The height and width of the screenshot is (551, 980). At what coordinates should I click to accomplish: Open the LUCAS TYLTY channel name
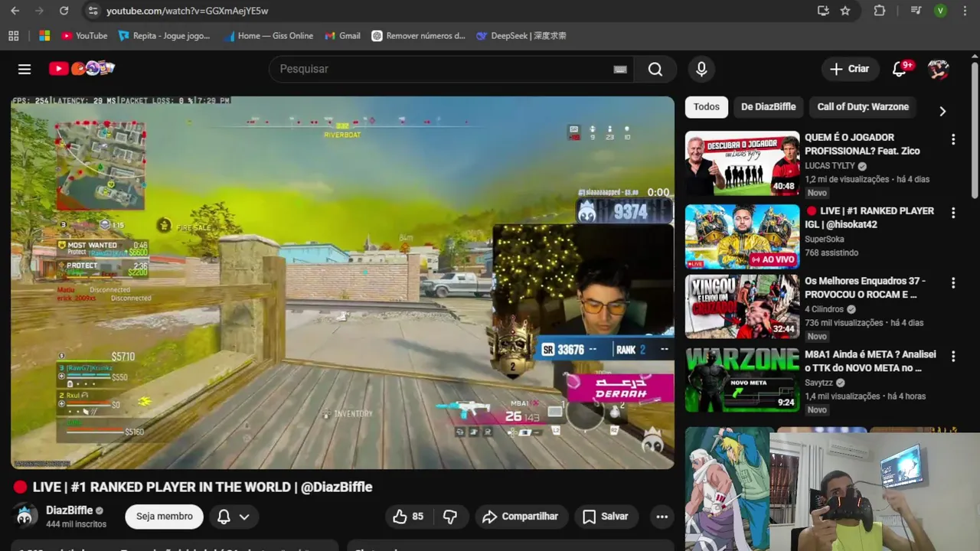830,166
